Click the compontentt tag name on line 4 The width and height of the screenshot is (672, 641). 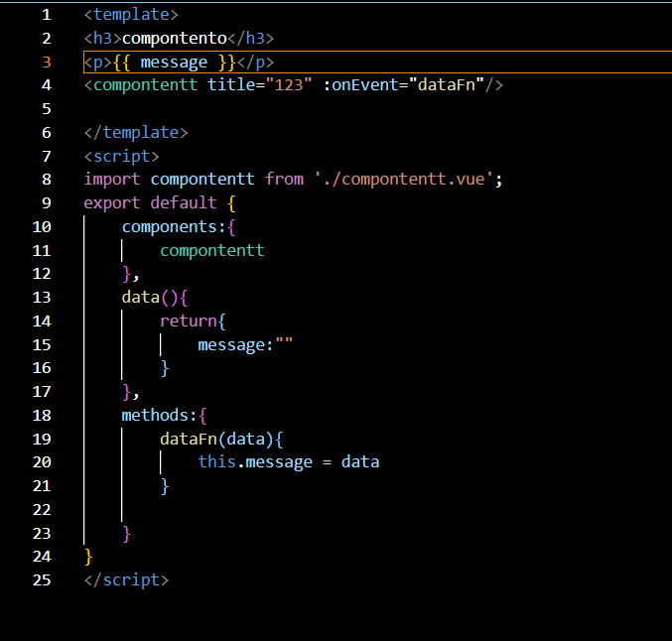(x=145, y=85)
